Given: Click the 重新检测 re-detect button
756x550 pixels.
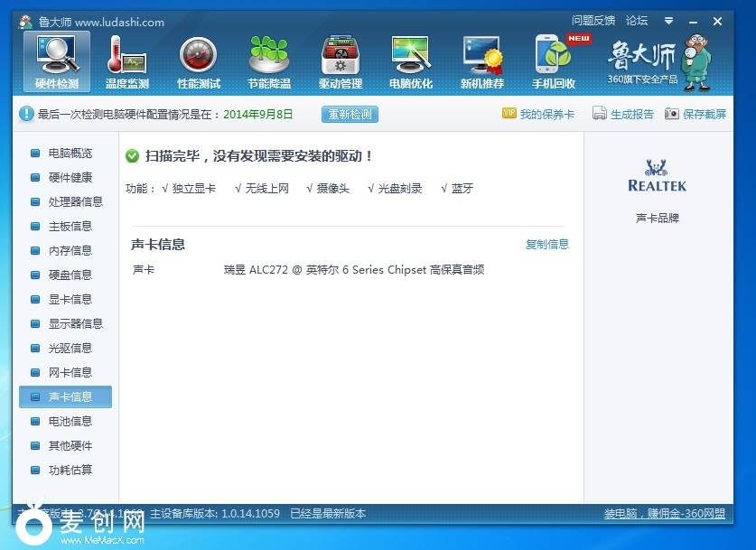Looking at the screenshot, I should [x=350, y=115].
